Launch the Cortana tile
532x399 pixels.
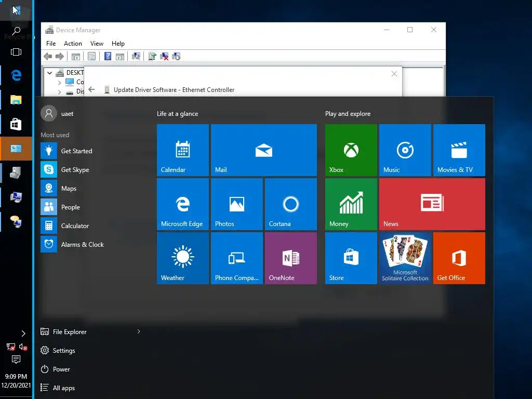[291, 204]
